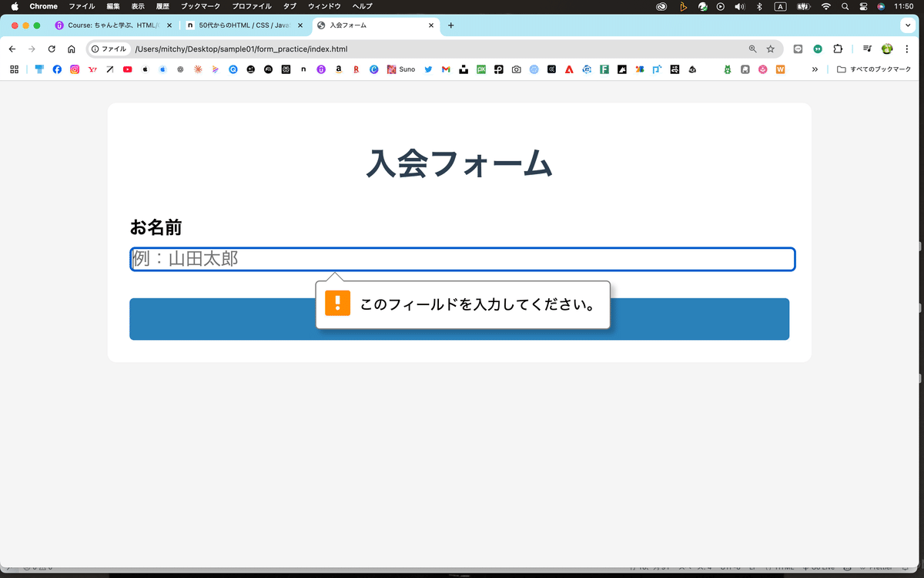
Task: Bookmark this page with the star icon
Action: [x=770, y=49]
